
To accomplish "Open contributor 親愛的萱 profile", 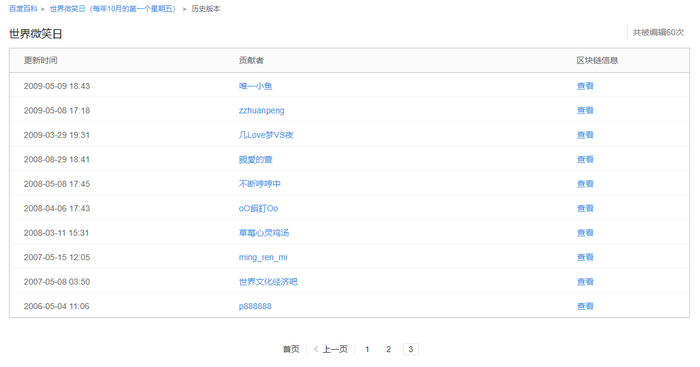I will (x=255, y=159).
